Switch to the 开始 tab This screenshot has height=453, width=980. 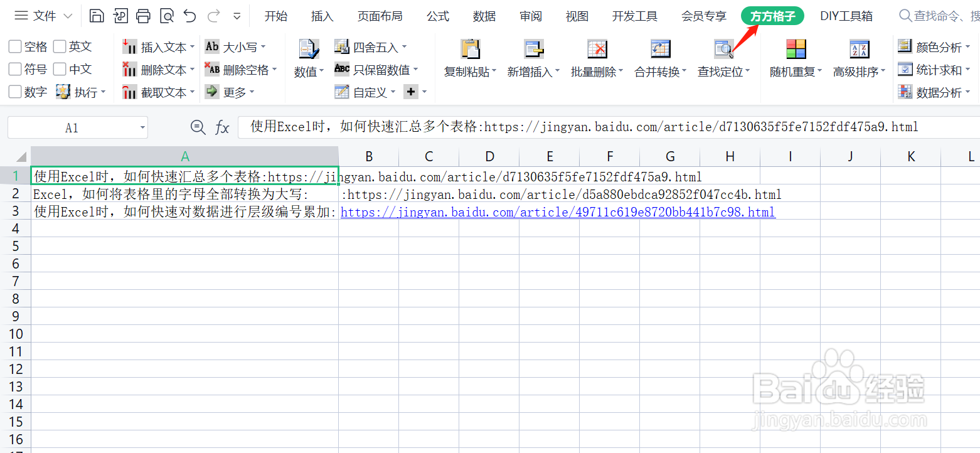(276, 16)
